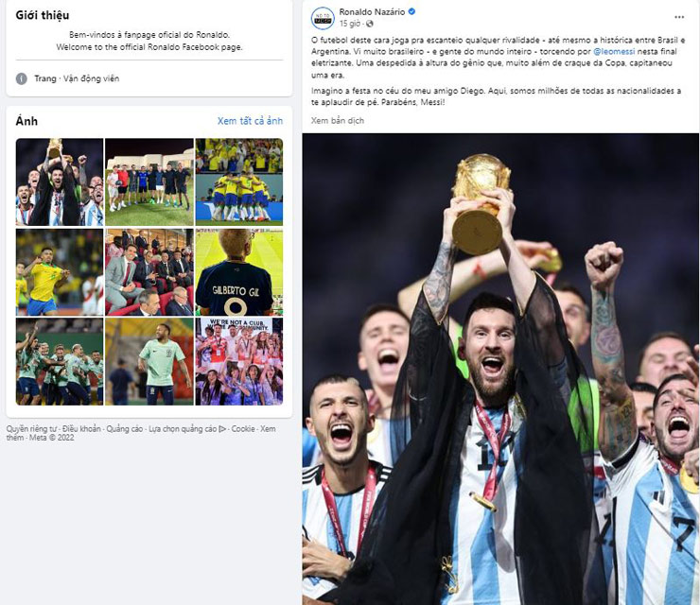The width and height of the screenshot is (700, 605).
Task: Click Quyền riêng tư footer link
Action: (31, 429)
